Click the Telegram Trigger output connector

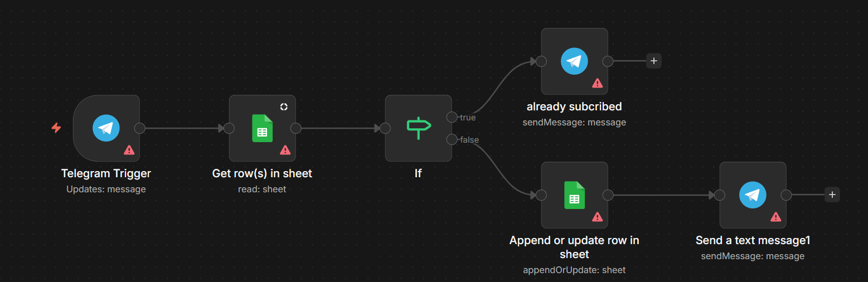point(140,128)
